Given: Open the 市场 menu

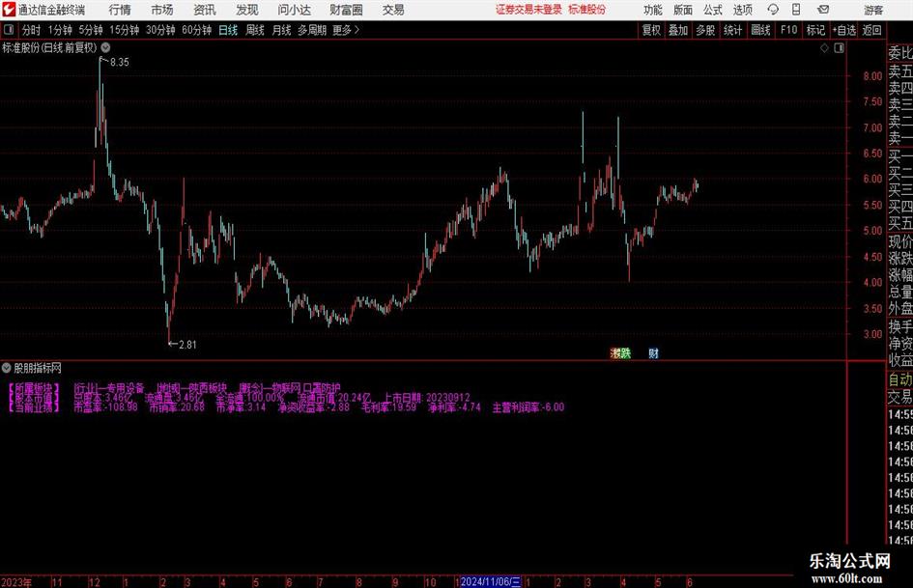Looking at the screenshot, I should pyautogui.click(x=162, y=10).
